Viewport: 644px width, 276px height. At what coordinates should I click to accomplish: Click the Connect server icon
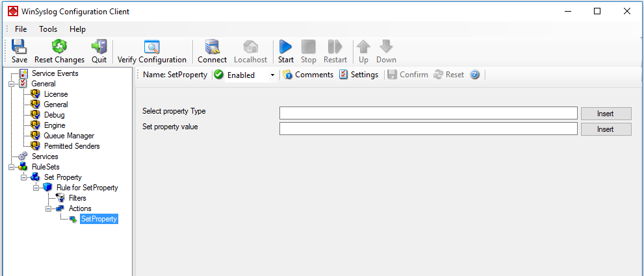213,46
